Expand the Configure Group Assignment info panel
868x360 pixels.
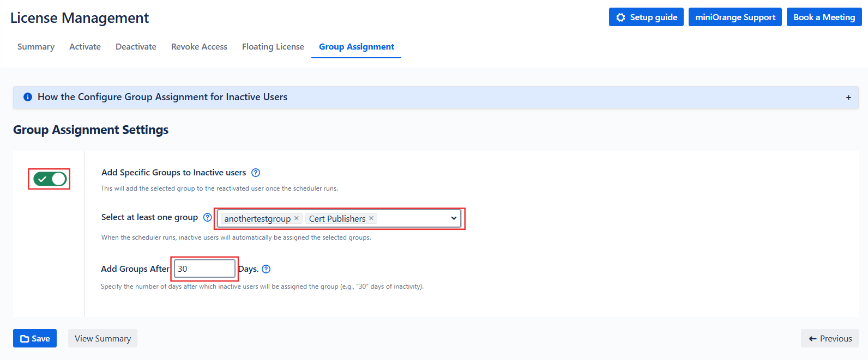point(848,97)
